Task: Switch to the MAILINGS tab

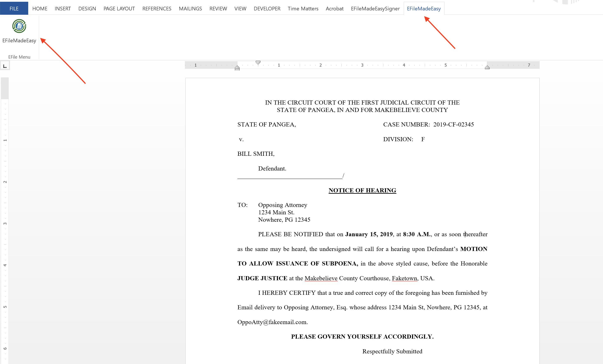Action: tap(190, 8)
